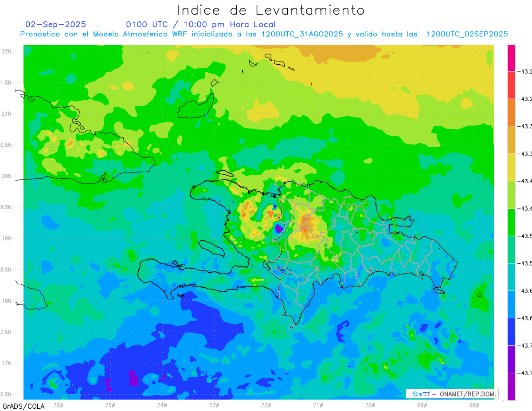Click the '22N' latitude label
Image resolution: width=532 pixels, height=411 pixels.
pyautogui.click(x=7, y=51)
